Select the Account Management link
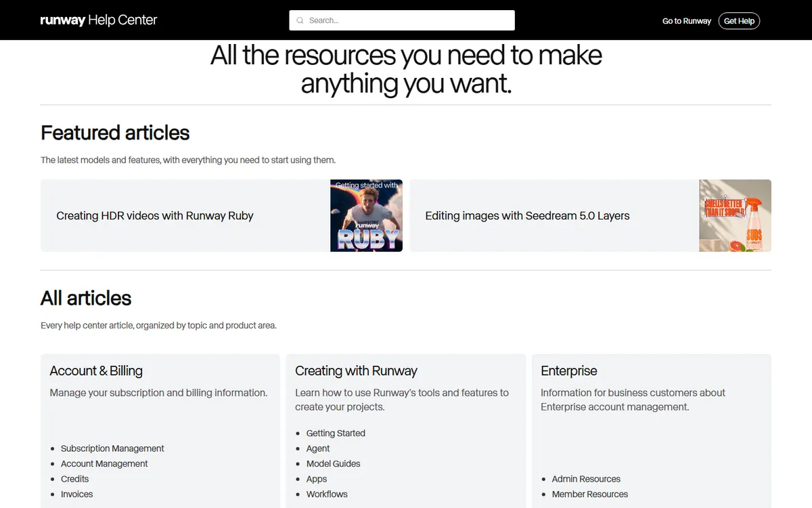 point(104,463)
